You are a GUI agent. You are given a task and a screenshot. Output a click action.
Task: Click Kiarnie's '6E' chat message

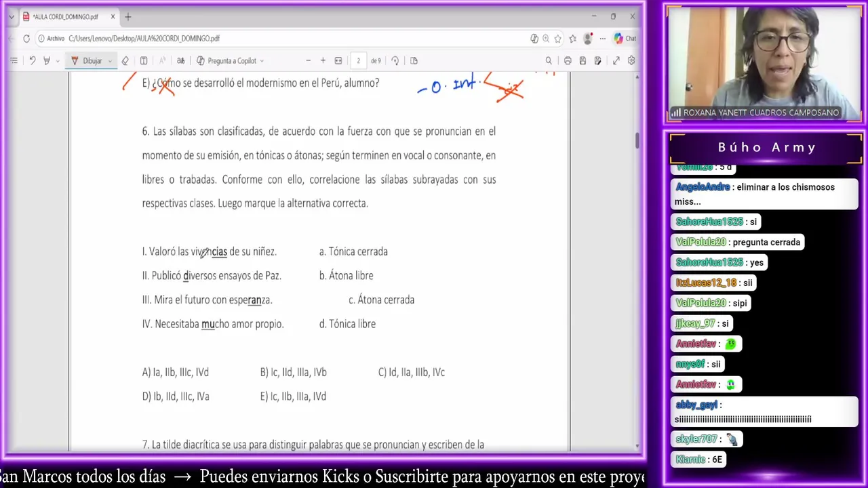(699, 460)
